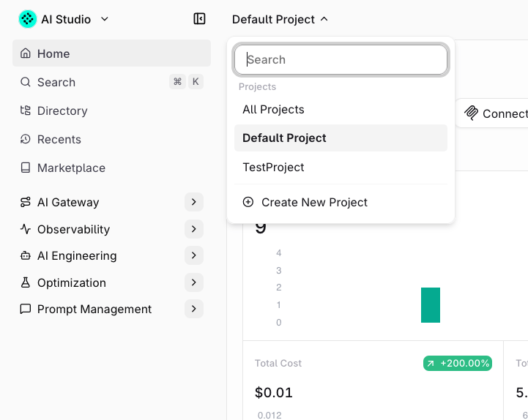The width and height of the screenshot is (528, 420).
Task: Click the Optimization flask icon
Action: click(x=25, y=282)
